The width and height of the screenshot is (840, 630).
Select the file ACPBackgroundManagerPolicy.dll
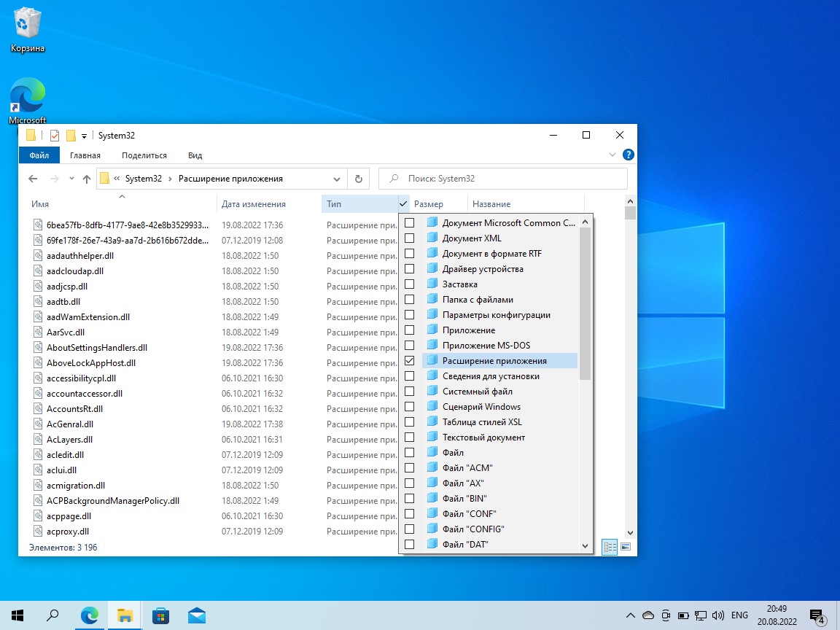pyautogui.click(x=112, y=501)
